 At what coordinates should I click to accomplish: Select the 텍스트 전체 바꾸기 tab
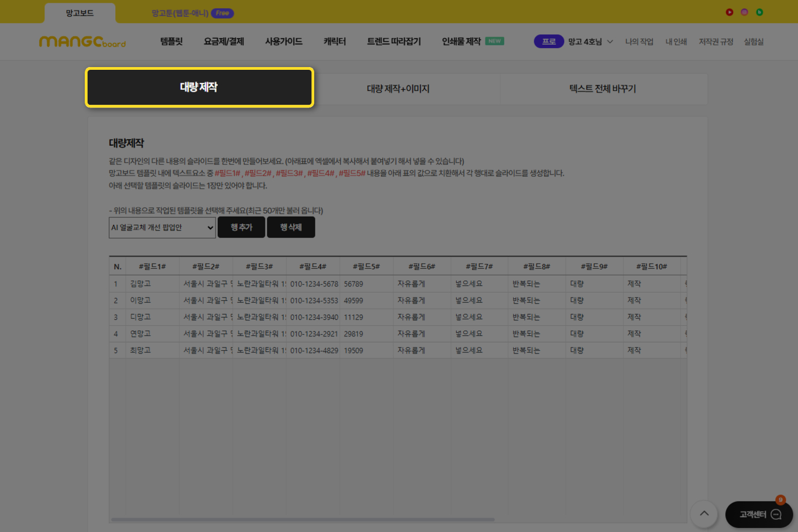point(603,89)
